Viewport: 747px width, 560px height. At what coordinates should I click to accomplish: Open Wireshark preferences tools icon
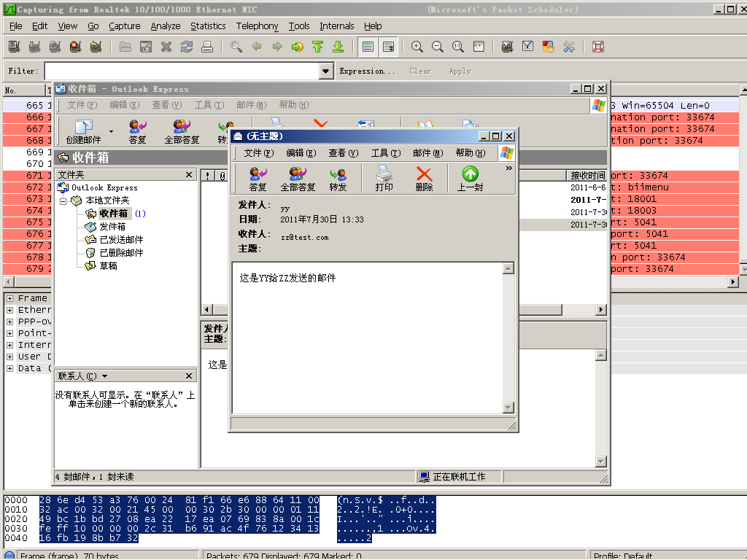[x=569, y=47]
